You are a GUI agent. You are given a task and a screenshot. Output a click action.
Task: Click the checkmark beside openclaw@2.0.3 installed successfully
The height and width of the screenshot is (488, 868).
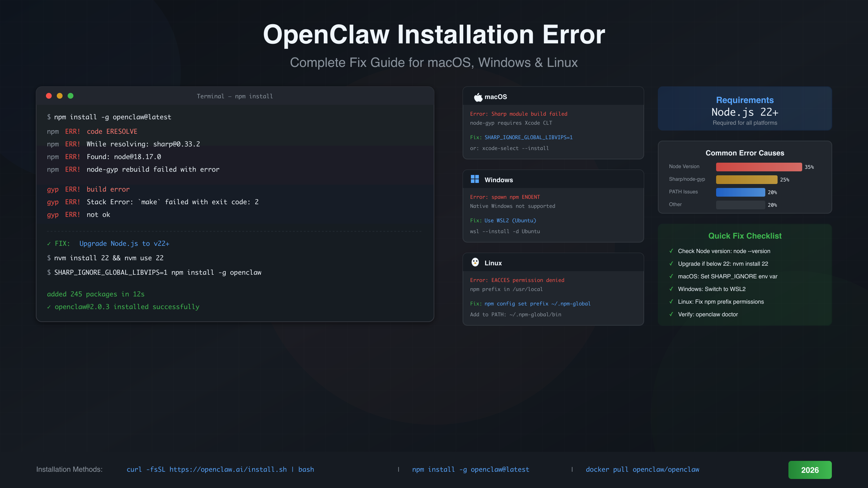pos(49,307)
